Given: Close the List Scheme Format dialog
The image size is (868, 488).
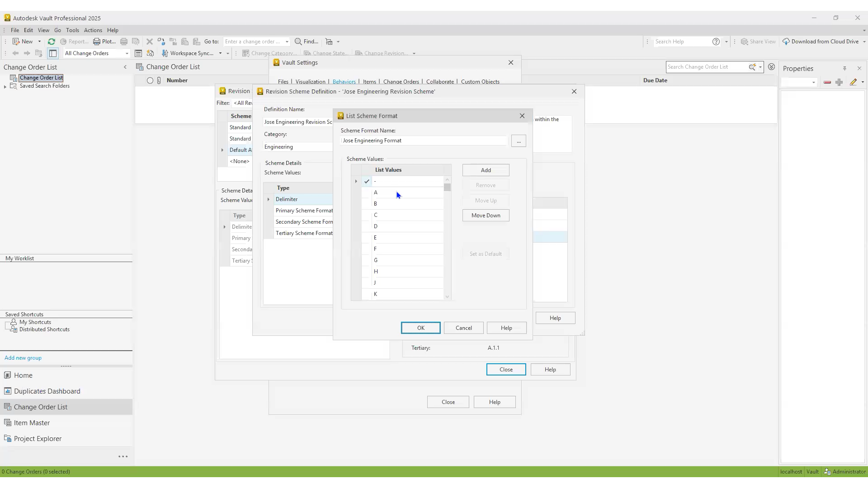Looking at the screenshot, I should (522, 116).
